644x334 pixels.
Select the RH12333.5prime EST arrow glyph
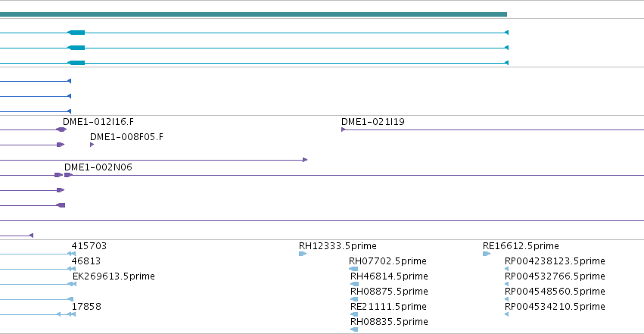coord(303,254)
